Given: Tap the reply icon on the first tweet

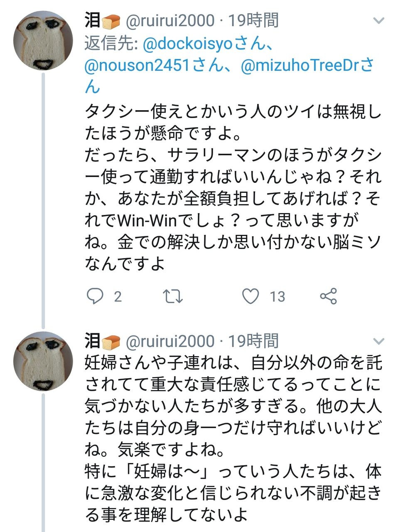Looking at the screenshot, I should click(x=95, y=296).
